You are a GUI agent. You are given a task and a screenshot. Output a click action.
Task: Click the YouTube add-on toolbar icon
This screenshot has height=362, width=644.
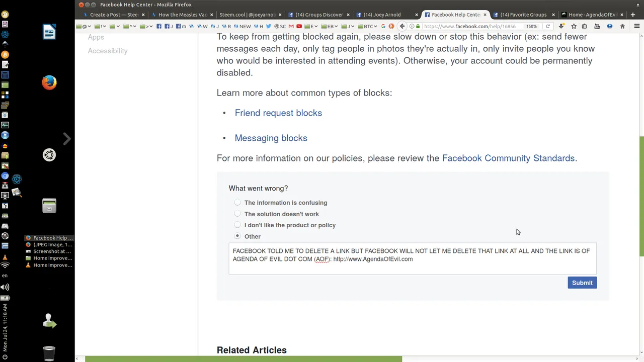coord(597,26)
